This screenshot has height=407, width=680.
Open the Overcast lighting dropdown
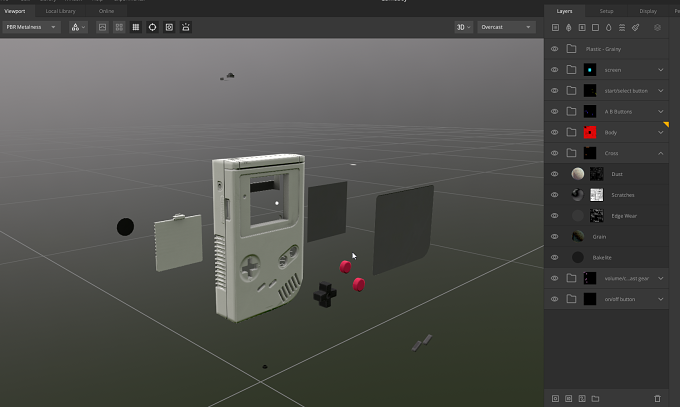(x=506, y=27)
